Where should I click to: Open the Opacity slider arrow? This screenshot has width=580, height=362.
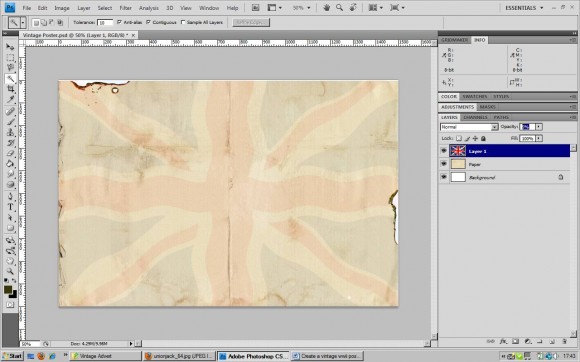pos(539,127)
